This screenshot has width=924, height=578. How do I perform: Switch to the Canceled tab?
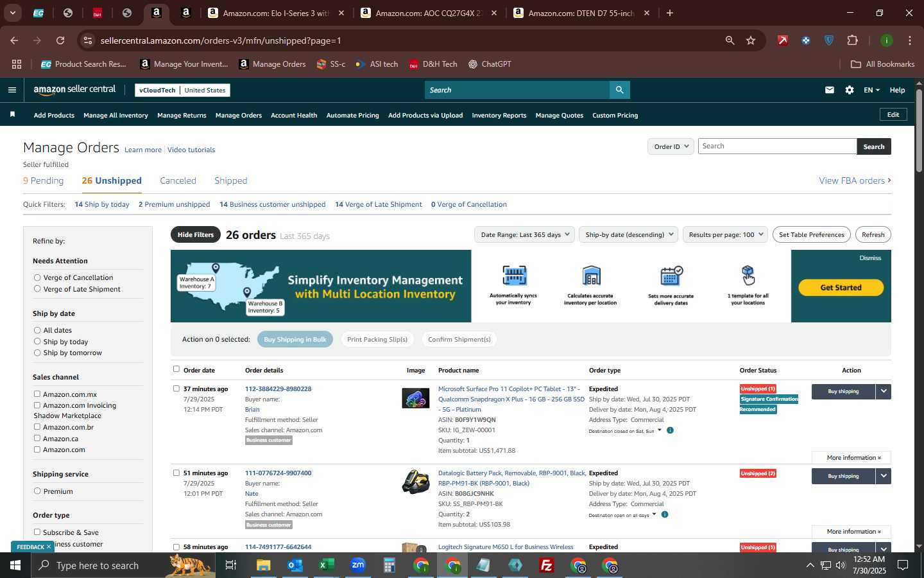(x=178, y=180)
